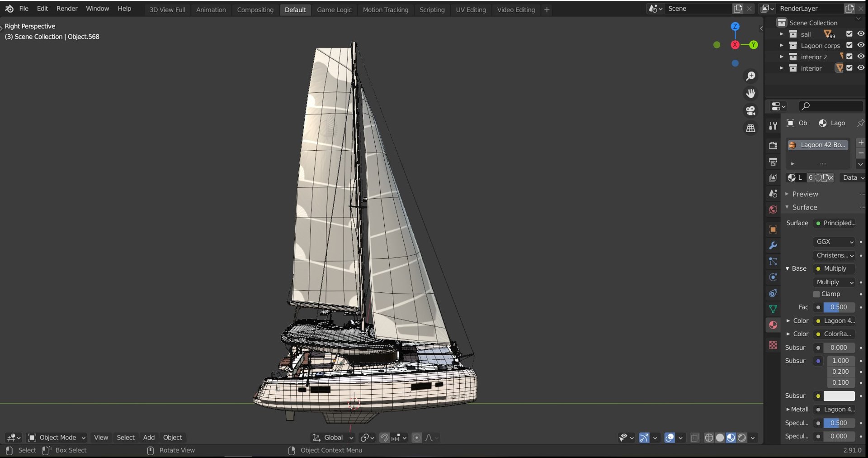Image resolution: width=868 pixels, height=458 pixels.
Task: Toggle X-ray display icon
Action: pyautogui.click(x=695, y=438)
